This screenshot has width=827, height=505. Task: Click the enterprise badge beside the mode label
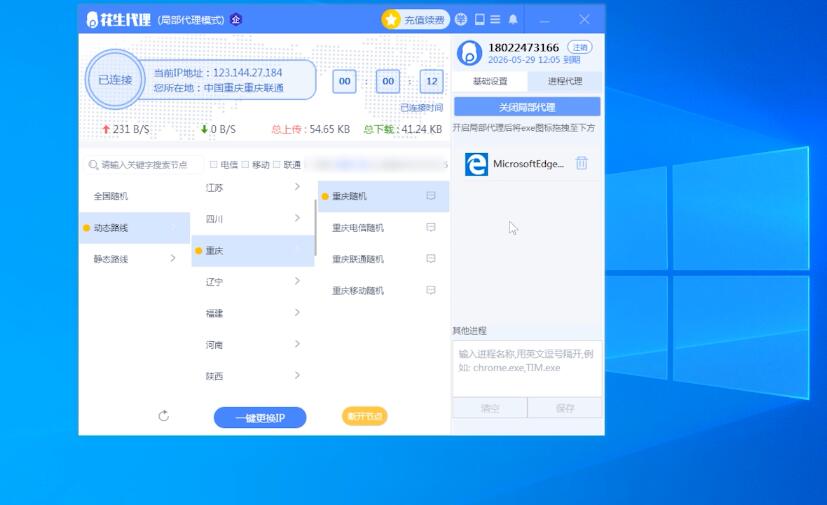click(x=236, y=20)
